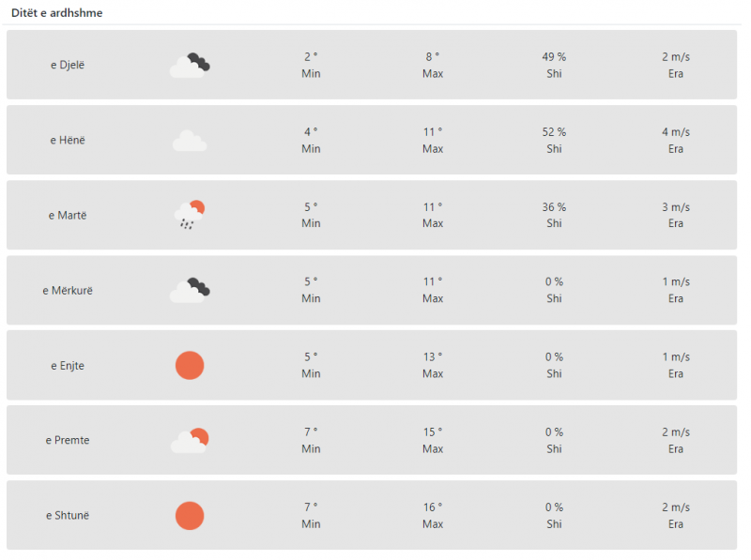The image size is (751, 560).
Task: Select the e Premte day label
Action: pos(68,440)
